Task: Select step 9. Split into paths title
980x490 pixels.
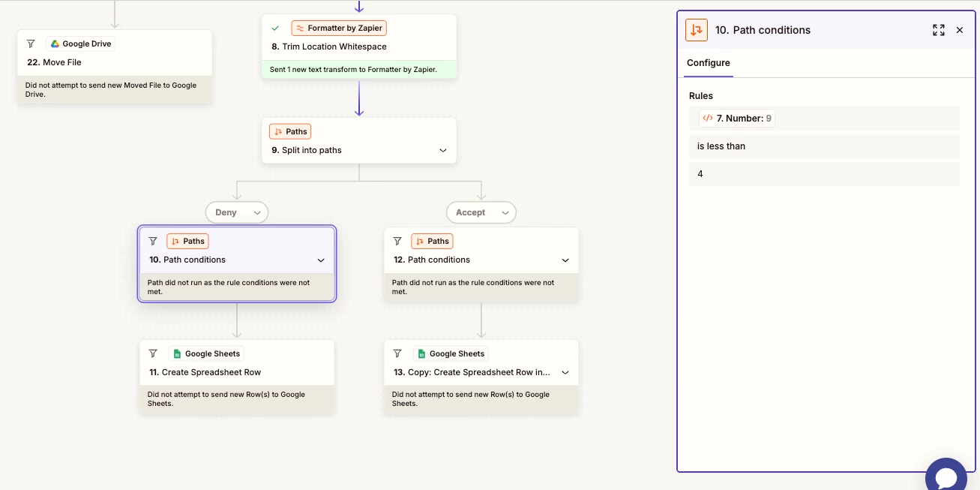Action: (x=307, y=150)
